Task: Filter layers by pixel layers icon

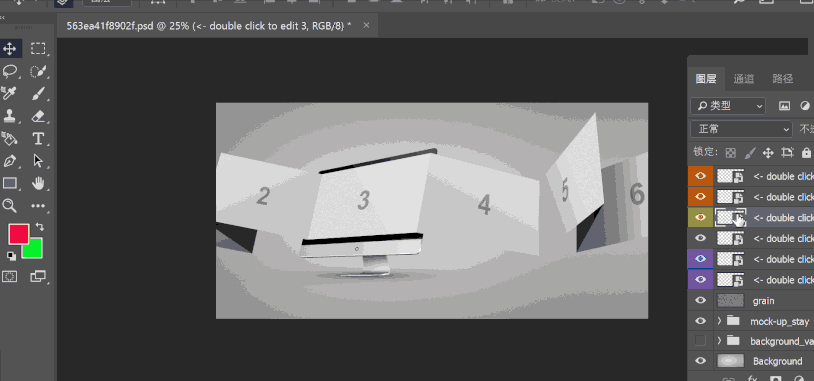Action: point(784,106)
